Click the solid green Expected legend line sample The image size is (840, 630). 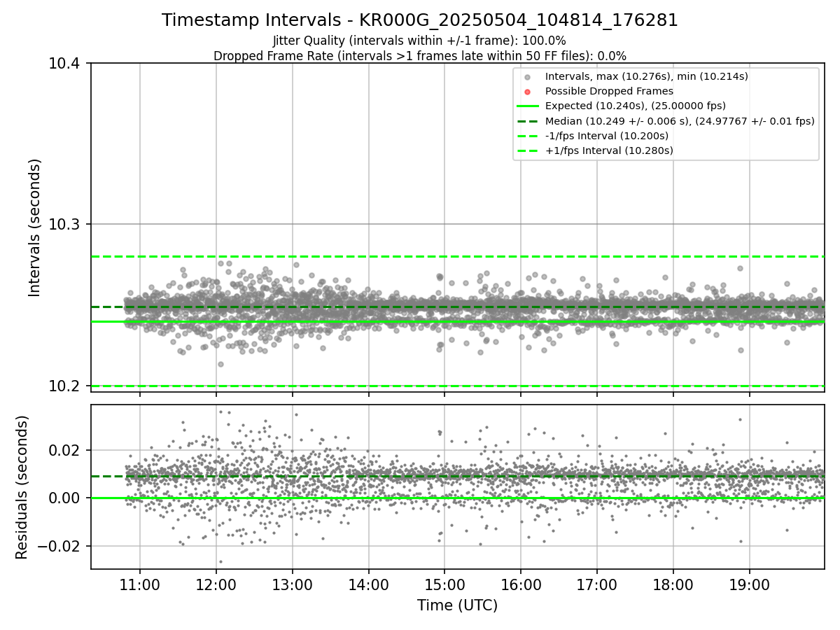click(528, 106)
